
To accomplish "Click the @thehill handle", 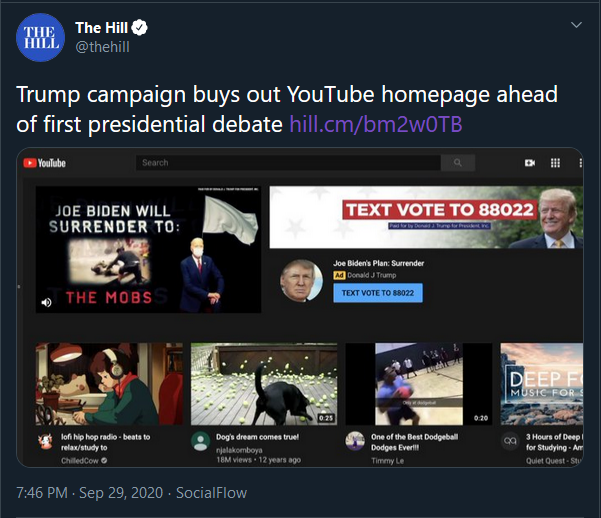I will pyautogui.click(x=103, y=46).
